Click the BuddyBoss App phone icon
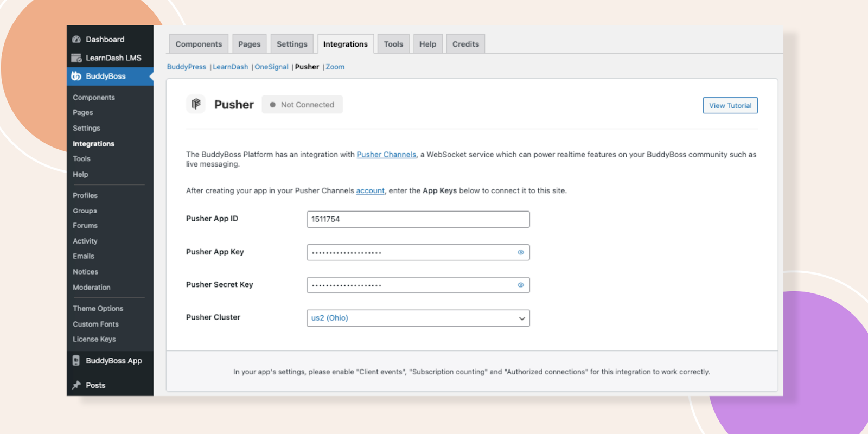868x434 pixels. pyautogui.click(x=76, y=361)
